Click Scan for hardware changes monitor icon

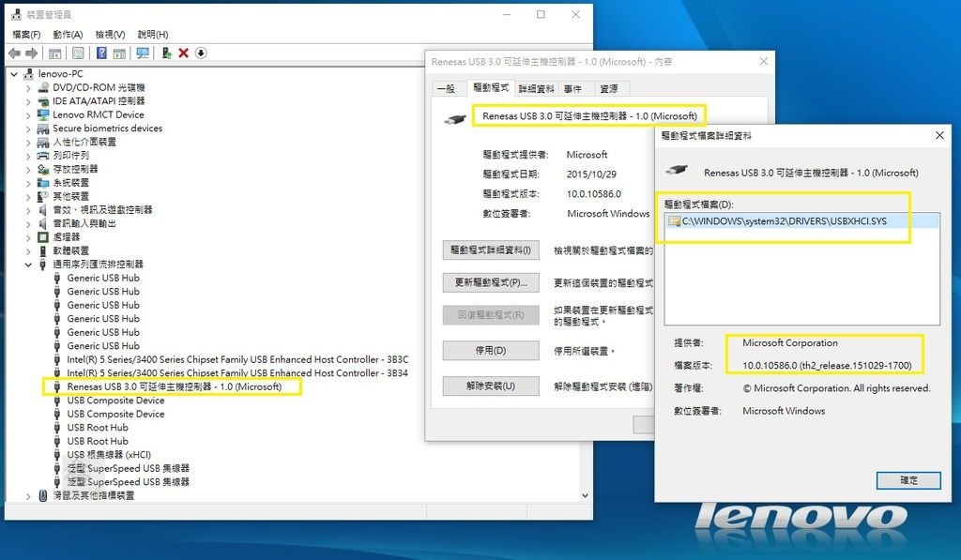(143, 53)
